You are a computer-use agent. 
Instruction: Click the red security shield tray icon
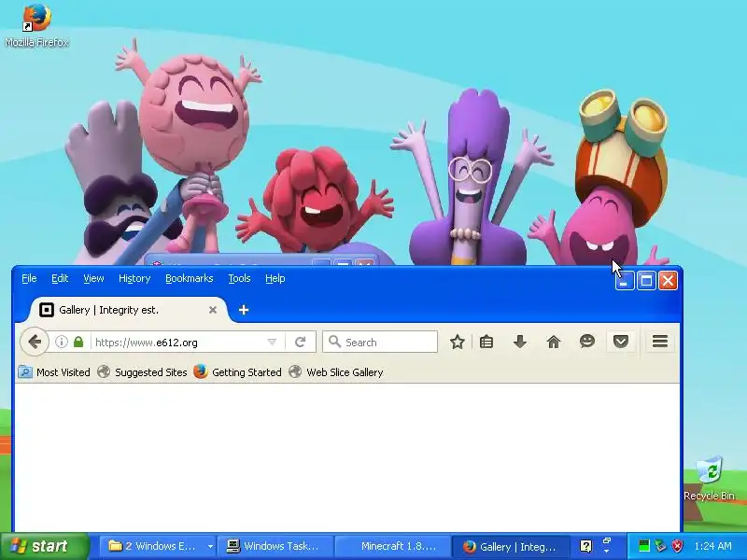677,546
